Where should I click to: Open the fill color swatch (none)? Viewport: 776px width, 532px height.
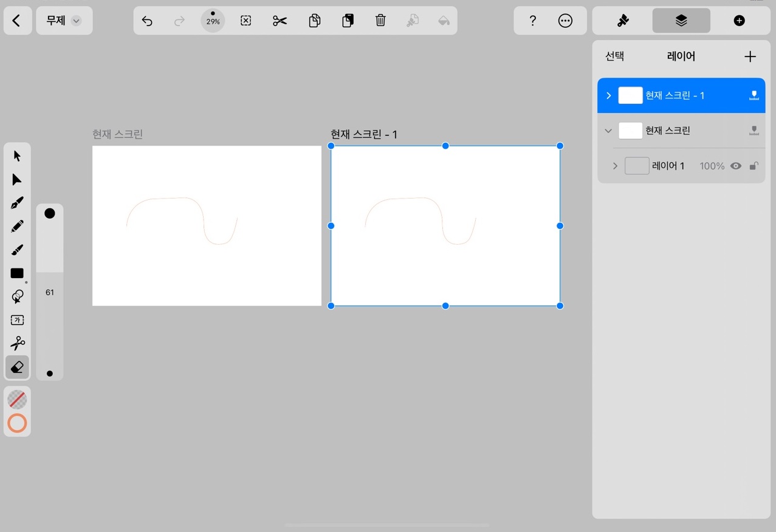pyautogui.click(x=17, y=400)
